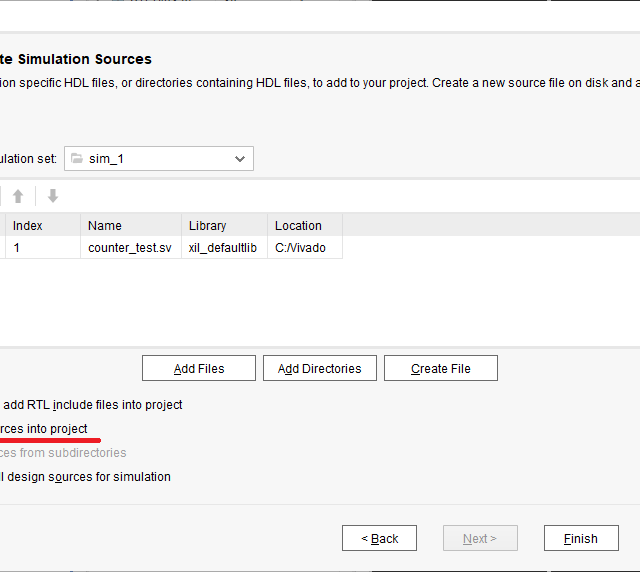The height and width of the screenshot is (572, 640).
Task: Open the simulation set sim_1 dropdown
Action: (x=158, y=159)
